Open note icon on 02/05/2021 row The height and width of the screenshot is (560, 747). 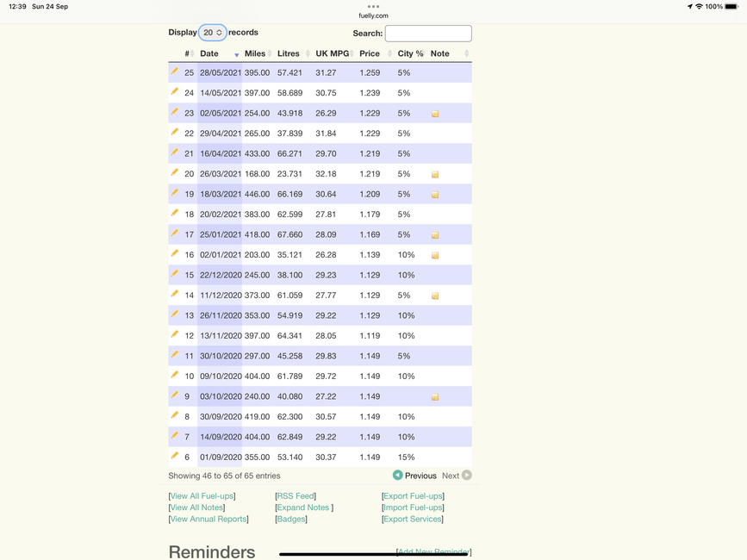pos(435,114)
